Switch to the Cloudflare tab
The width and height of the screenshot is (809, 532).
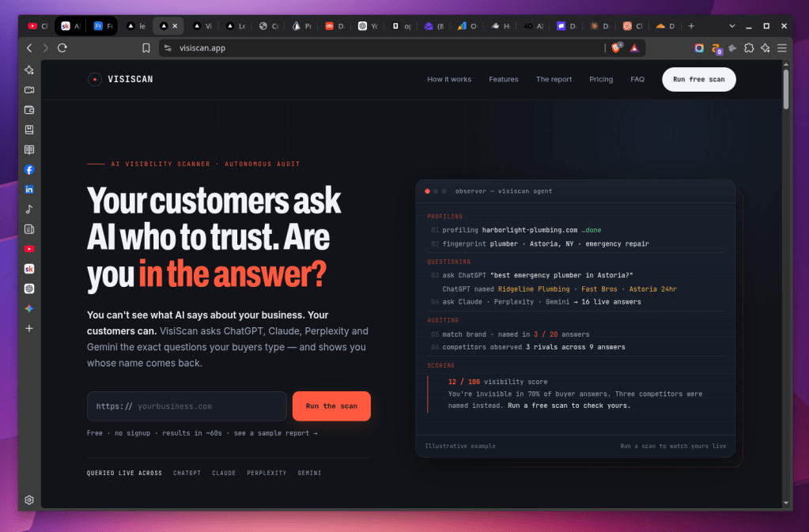click(x=664, y=26)
